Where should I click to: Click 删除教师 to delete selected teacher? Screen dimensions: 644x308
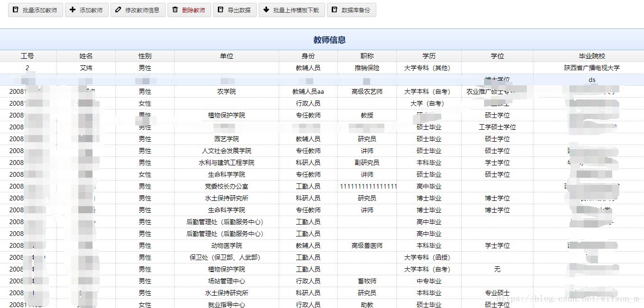point(189,10)
